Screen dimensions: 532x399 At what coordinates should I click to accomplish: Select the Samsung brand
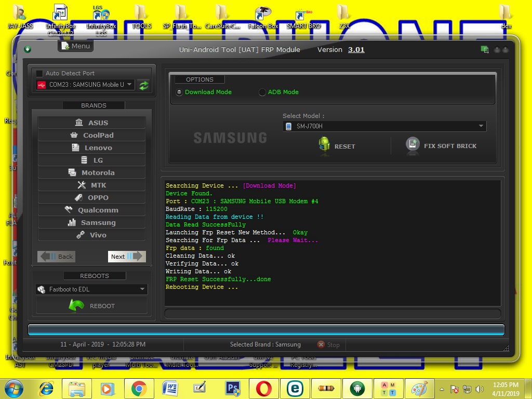pos(91,222)
